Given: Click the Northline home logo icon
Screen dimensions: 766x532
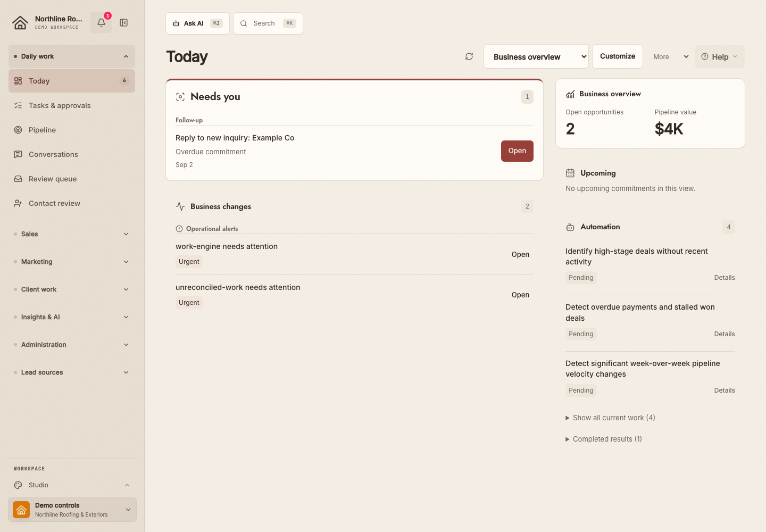Looking at the screenshot, I should pyautogui.click(x=20, y=22).
